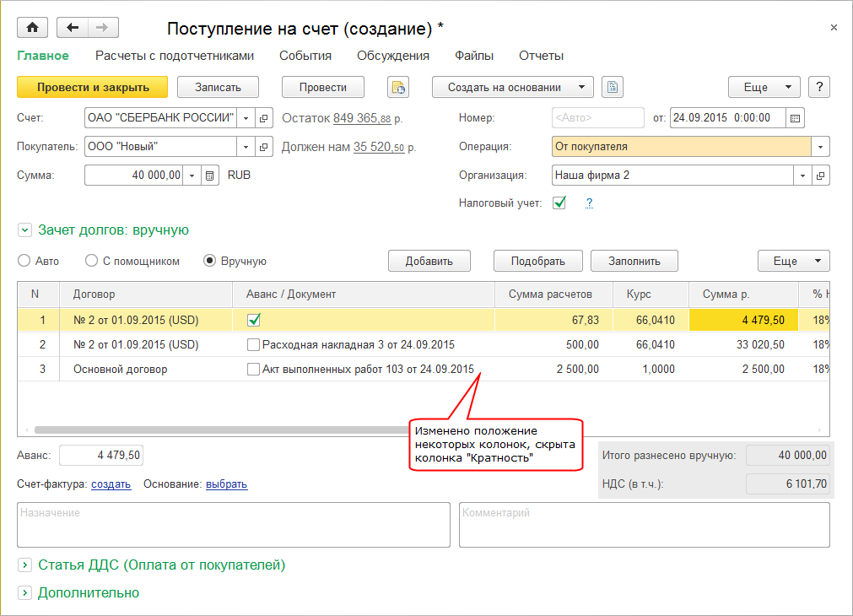Click the создать invoice link
This screenshot has height=616, width=853.
tap(111, 484)
